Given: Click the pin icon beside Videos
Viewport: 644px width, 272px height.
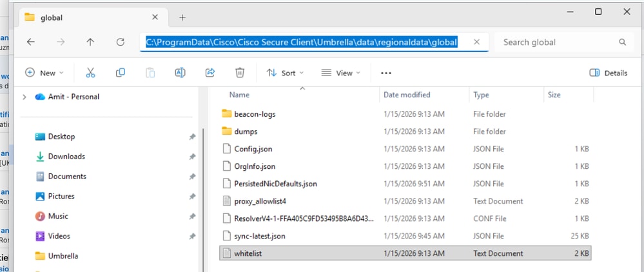Looking at the screenshot, I should point(192,237).
